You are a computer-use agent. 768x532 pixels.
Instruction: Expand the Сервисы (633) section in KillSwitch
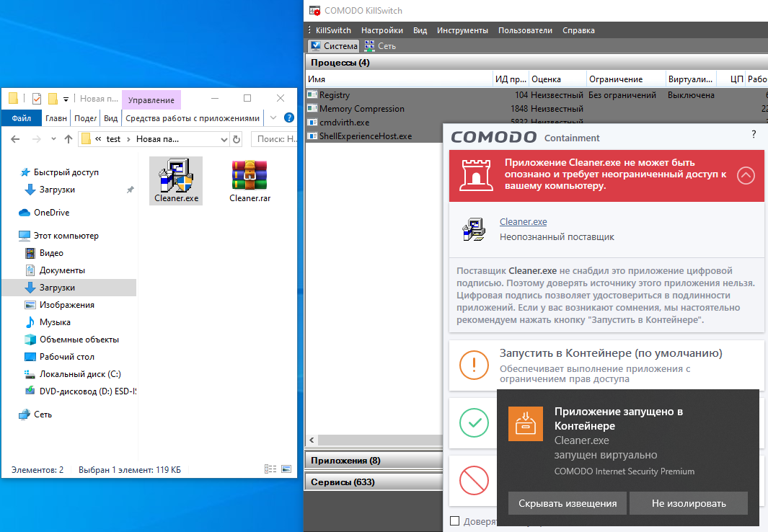coord(374,482)
